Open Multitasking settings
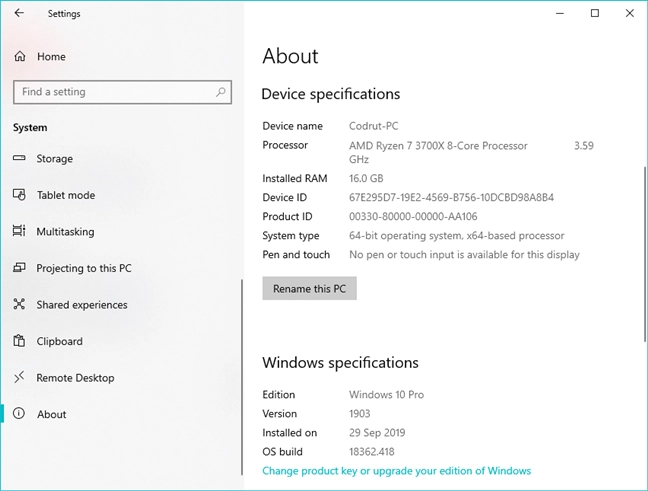Viewport: 648px width, 491px height. [x=65, y=231]
